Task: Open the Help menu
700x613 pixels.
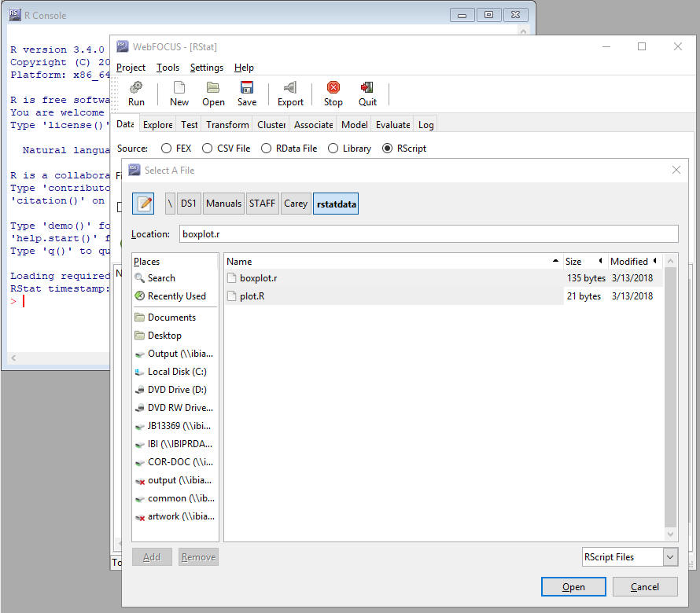Action: pos(244,68)
